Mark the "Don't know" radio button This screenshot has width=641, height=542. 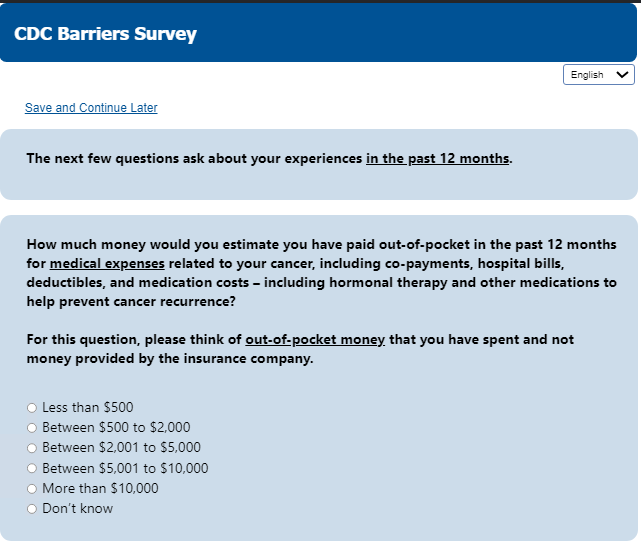pyautogui.click(x=32, y=509)
